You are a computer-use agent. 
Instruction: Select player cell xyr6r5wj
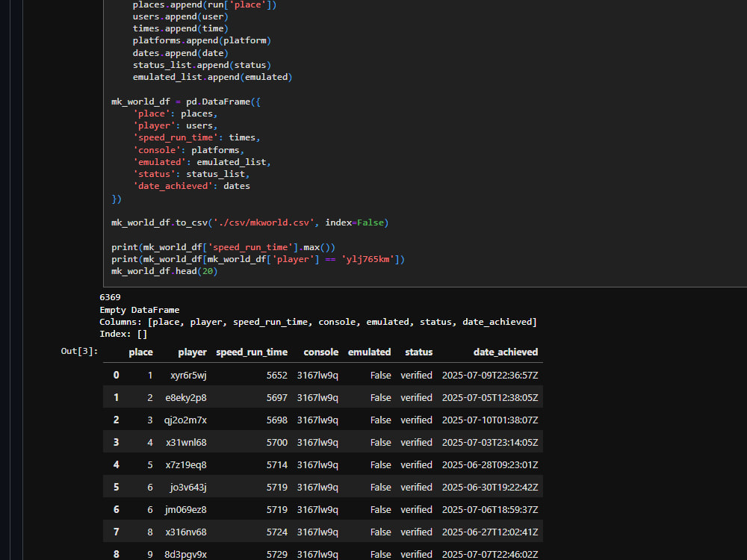click(188, 376)
